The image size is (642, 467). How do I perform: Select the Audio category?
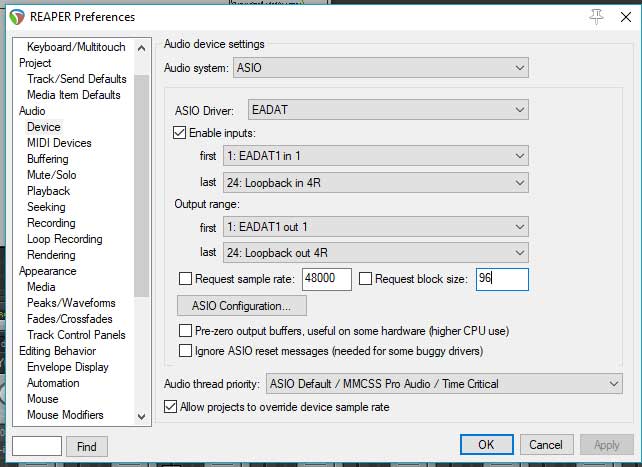tap(32, 111)
